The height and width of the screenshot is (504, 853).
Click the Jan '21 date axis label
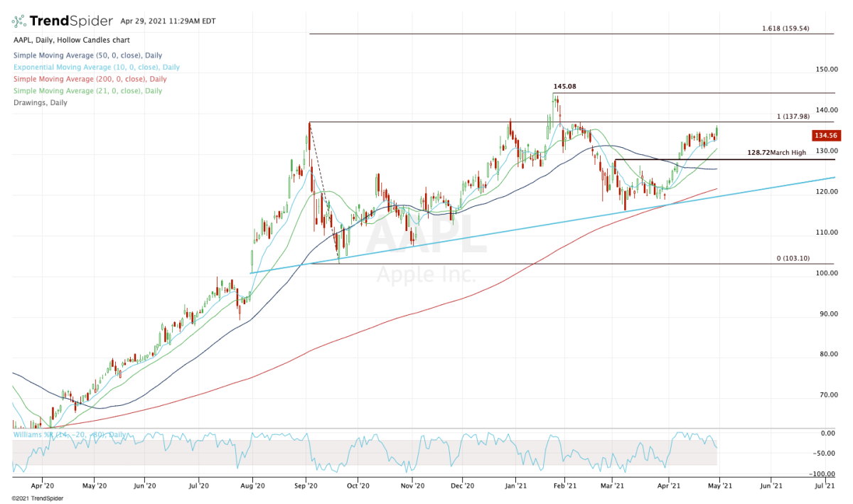pos(517,486)
